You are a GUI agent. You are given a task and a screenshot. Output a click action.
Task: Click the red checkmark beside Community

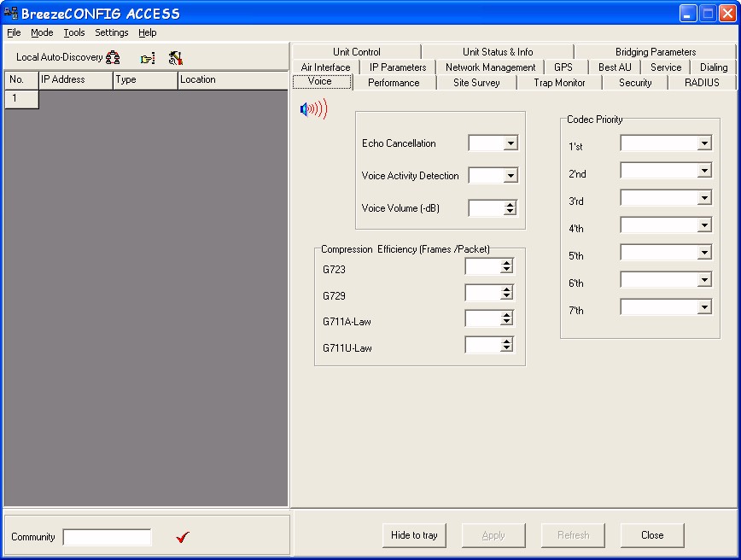(x=182, y=537)
